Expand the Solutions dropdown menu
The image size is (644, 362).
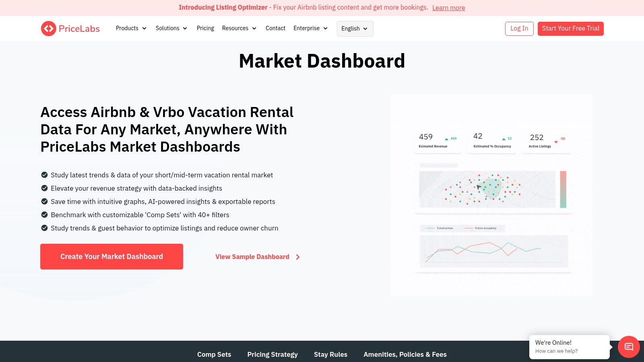tap(171, 28)
